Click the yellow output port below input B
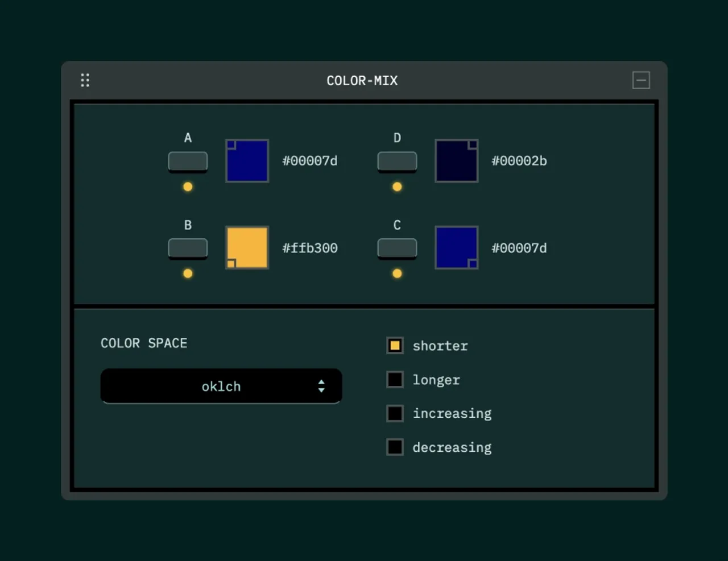This screenshot has width=728, height=561. tap(188, 273)
